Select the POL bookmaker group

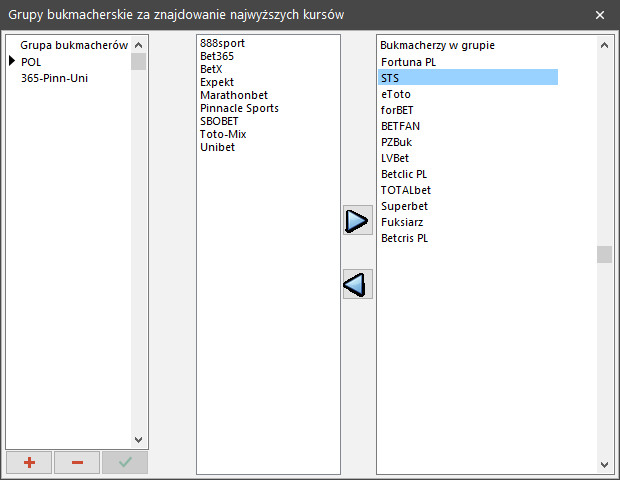click(x=31, y=62)
